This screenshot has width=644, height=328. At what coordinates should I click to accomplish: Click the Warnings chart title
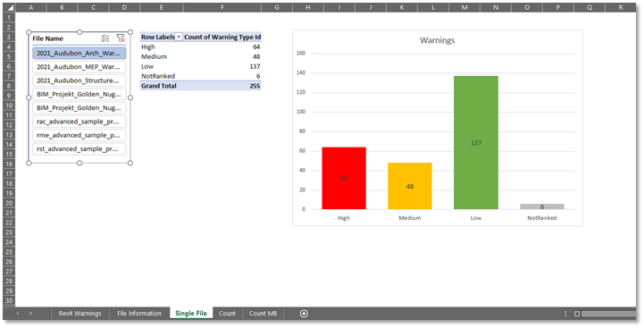click(x=437, y=40)
